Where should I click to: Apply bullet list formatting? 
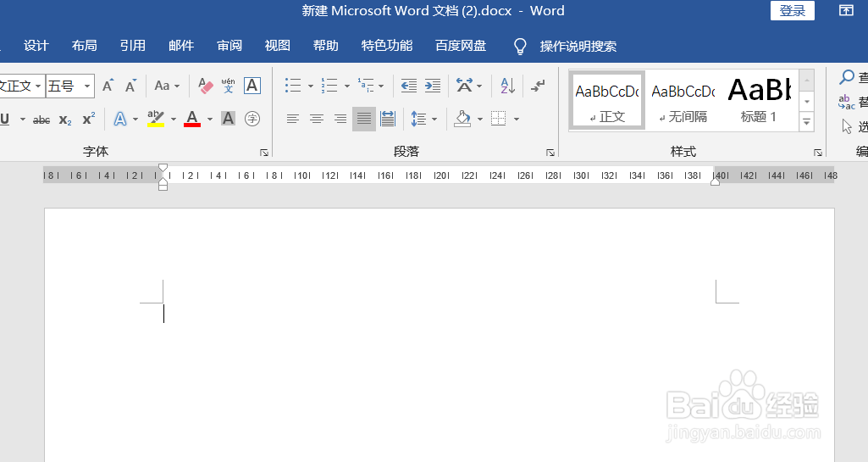[x=293, y=86]
